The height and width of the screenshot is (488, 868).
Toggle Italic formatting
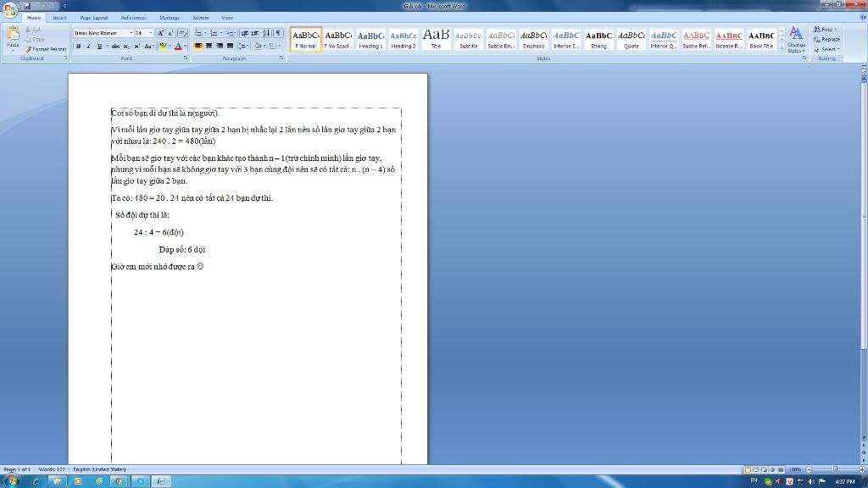click(x=88, y=47)
